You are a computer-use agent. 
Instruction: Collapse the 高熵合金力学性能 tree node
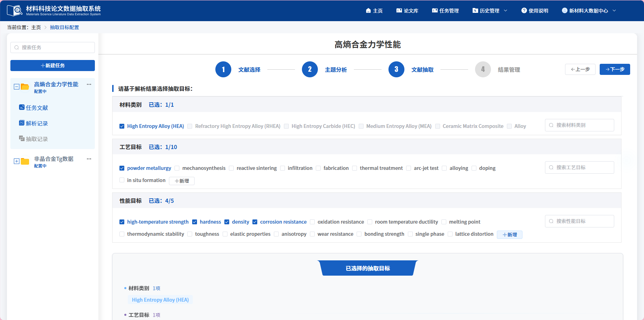click(x=16, y=86)
